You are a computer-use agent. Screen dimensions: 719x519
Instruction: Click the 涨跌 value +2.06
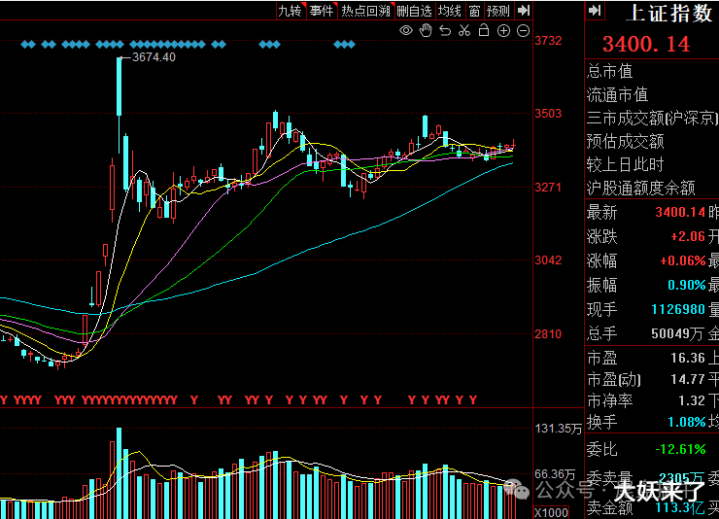[687, 237]
